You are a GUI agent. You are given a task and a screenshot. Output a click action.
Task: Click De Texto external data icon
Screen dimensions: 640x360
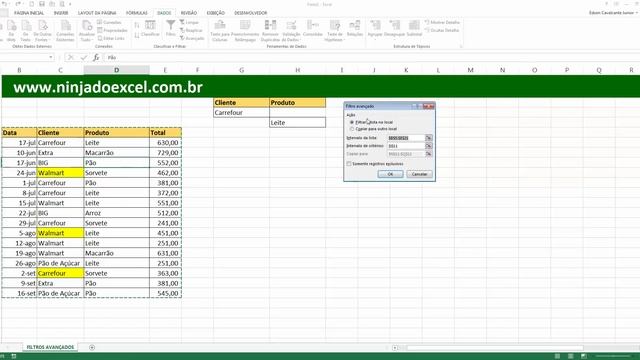[x=25, y=31]
